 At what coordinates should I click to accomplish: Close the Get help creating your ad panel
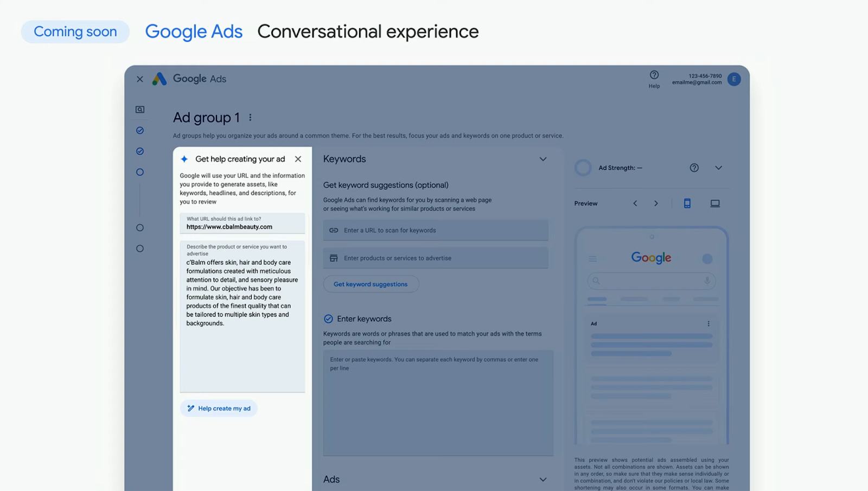[298, 159]
